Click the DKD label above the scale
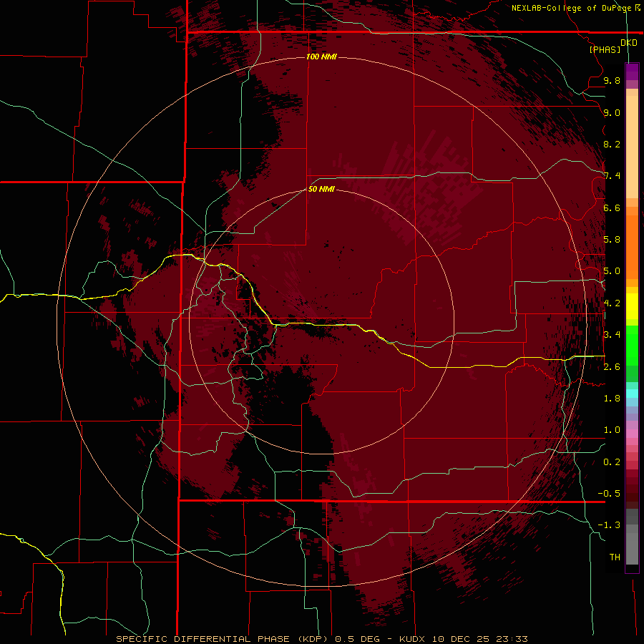The width and height of the screenshot is (644, 644). tap(628, 43)
